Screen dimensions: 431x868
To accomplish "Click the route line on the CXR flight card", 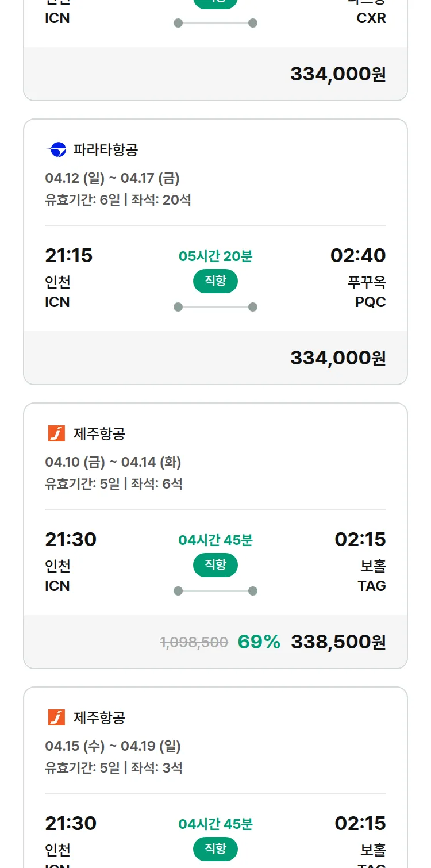I will pyautogui.click(x=215, y=23).
